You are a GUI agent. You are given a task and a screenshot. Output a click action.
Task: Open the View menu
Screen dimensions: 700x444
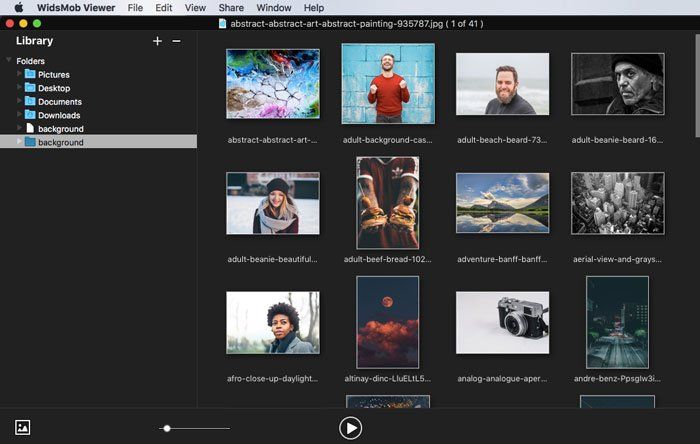click(196, 7)
